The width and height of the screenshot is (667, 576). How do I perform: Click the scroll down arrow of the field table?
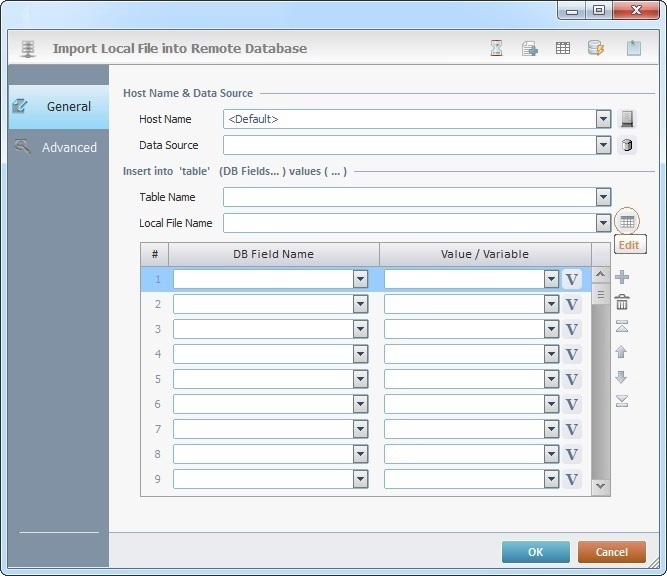tap(600, 486)
